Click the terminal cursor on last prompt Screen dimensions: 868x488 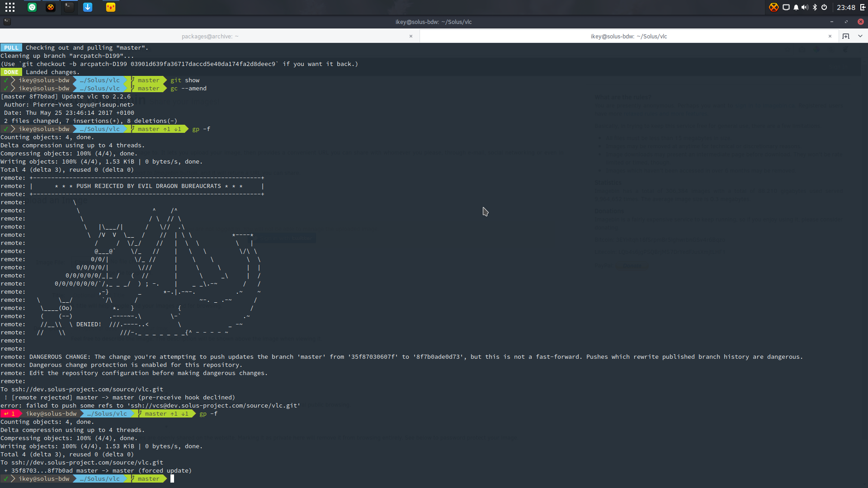tap(172, 479)
